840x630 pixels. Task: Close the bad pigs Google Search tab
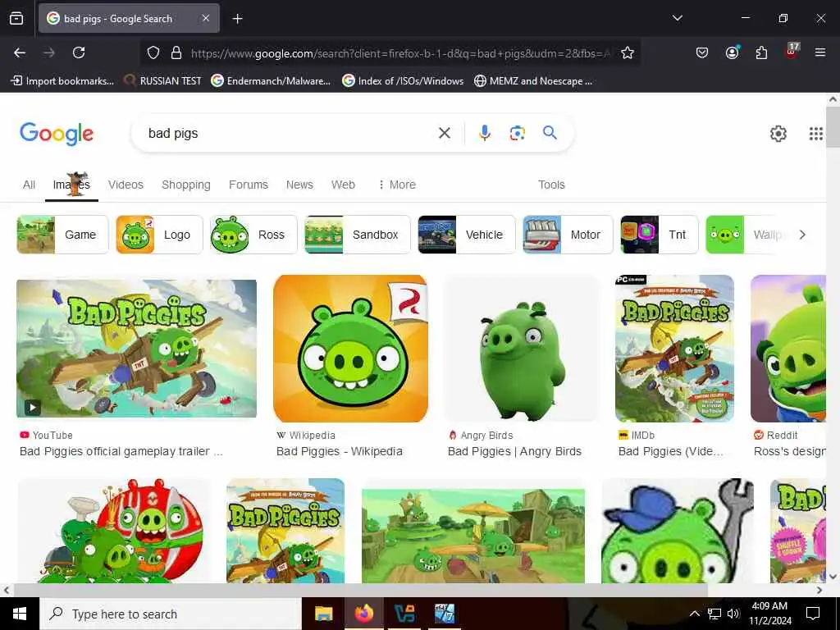coord(206,18)
